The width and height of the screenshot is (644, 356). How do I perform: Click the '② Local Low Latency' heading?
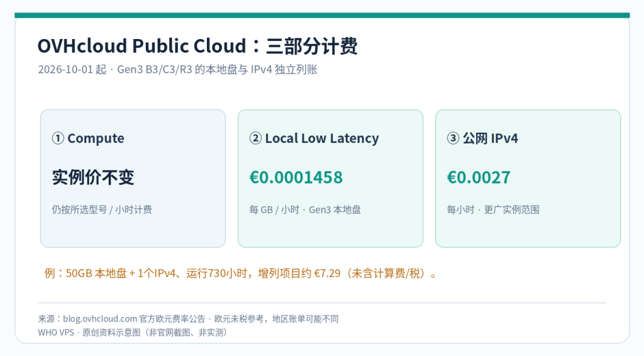[314, 138]
